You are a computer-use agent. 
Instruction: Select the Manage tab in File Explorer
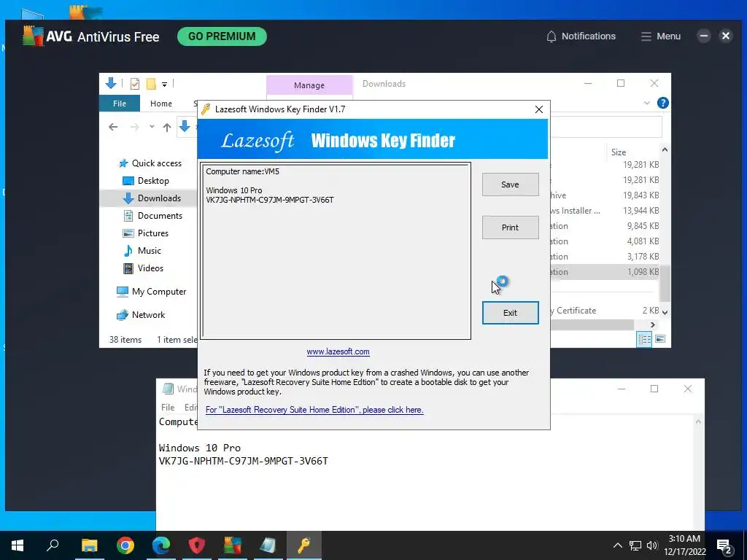pos(309,85)
